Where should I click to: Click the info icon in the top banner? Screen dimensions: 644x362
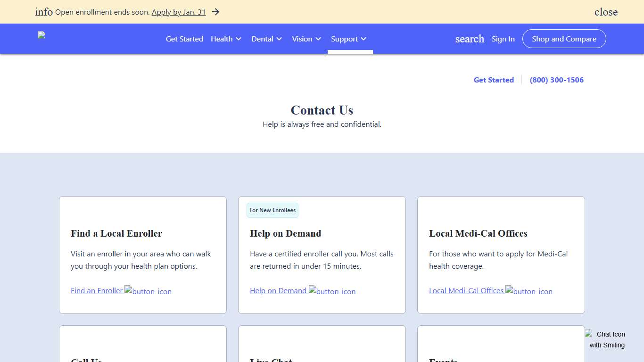click(44, 12)
